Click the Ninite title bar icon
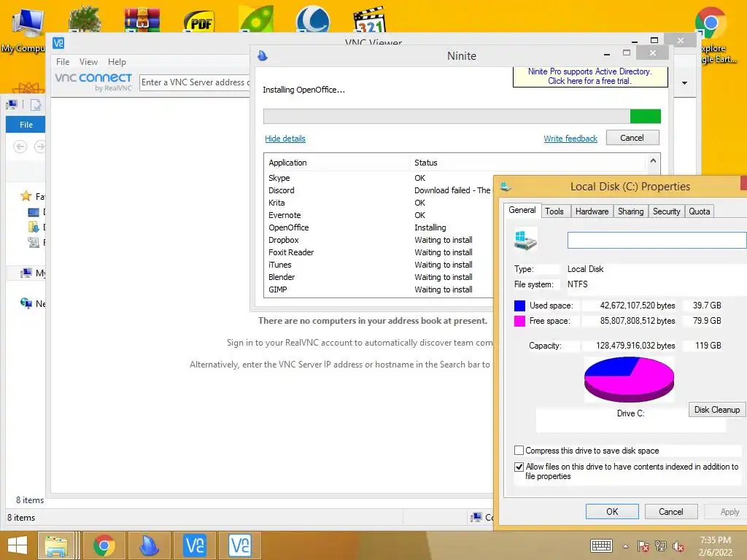The width and height of the screenshot is (747, 560). tap(262, 55)
